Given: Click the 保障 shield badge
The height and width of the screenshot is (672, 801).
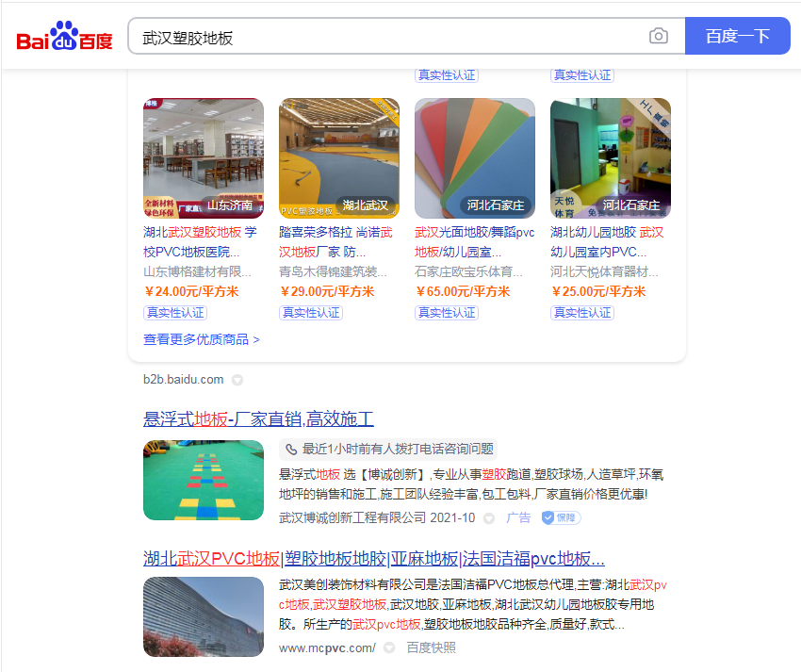Looking at the screenshot, I should pos(561,517).
